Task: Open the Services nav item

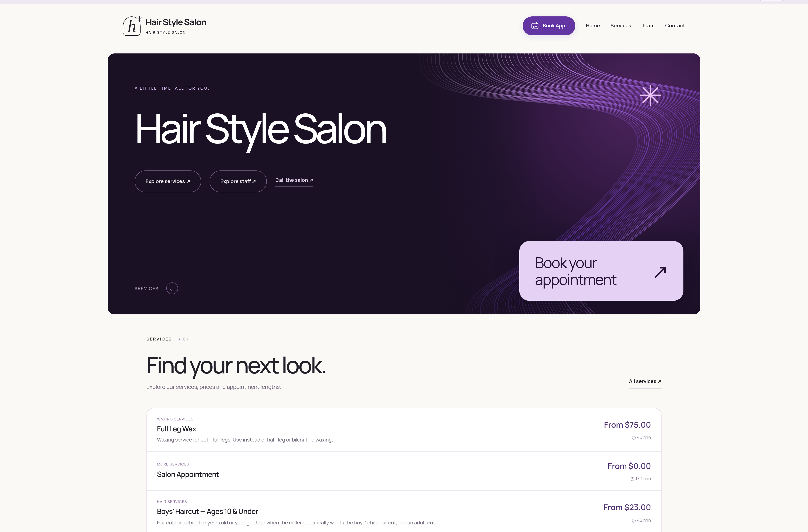Action: [620, 26]
